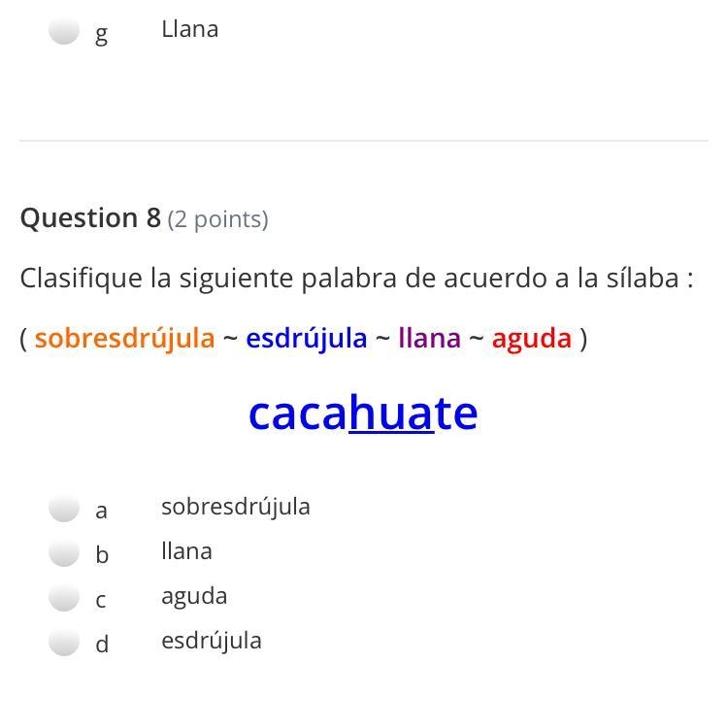Click the orange 'sobresdrújula' word in the prompt
The height and width of the screenshot is (728, 728).
[125, 339]
